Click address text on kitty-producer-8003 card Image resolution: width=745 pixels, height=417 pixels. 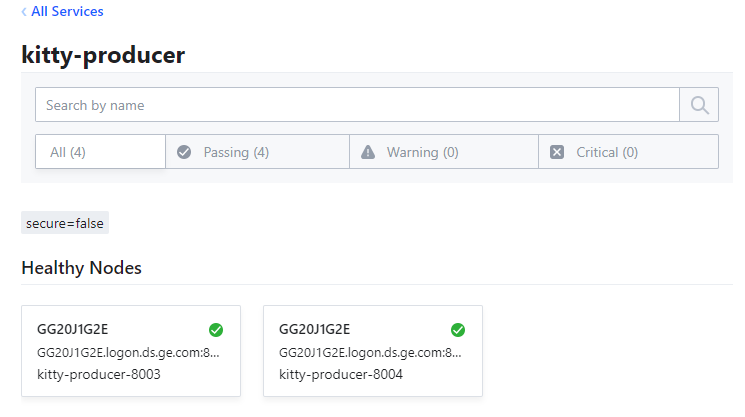click(x=128, y=352)
